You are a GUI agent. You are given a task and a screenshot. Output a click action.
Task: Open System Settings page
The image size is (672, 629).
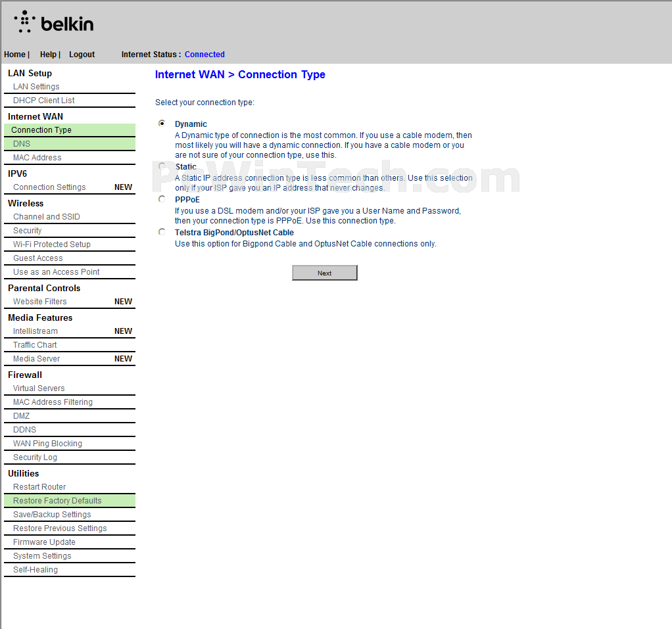pos(42,556)
